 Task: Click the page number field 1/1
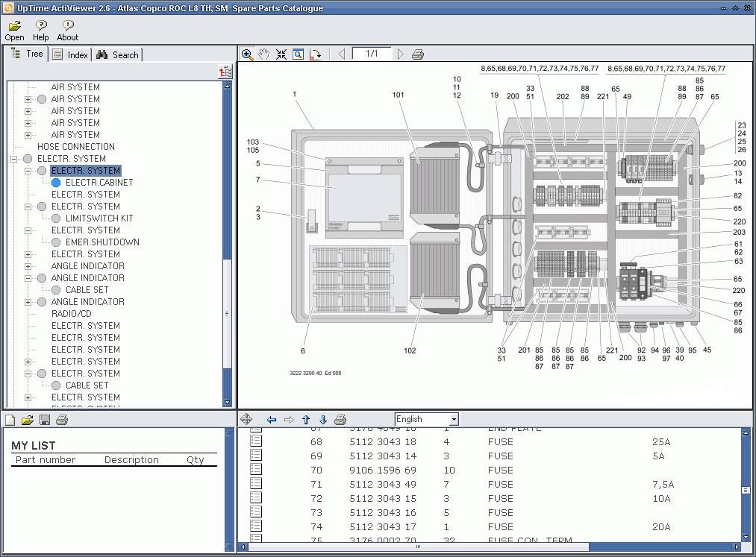pyautogui.click(x=371, y=54)
